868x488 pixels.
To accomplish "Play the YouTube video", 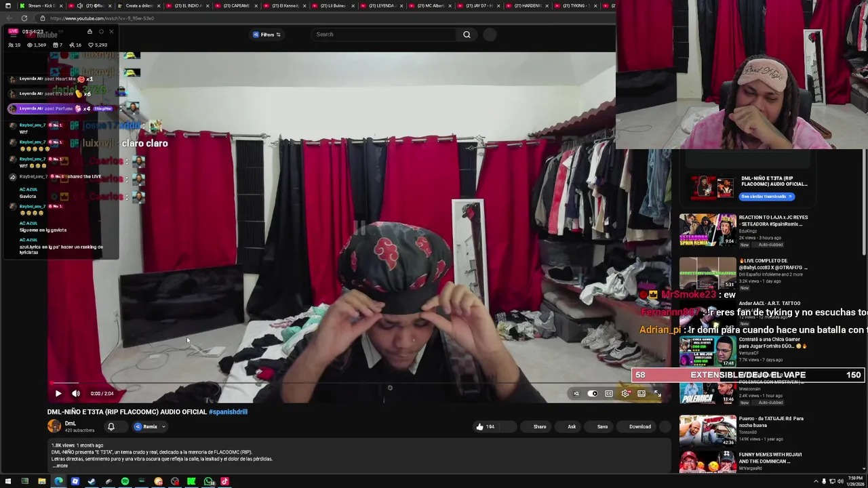I will point(58,393).
